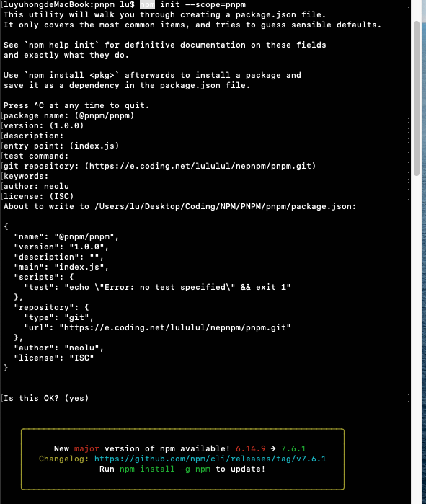The width and height of the screenshot is (426, 504).
Task: Click the git repository URL in prompt line
Action: coord(200,166)
